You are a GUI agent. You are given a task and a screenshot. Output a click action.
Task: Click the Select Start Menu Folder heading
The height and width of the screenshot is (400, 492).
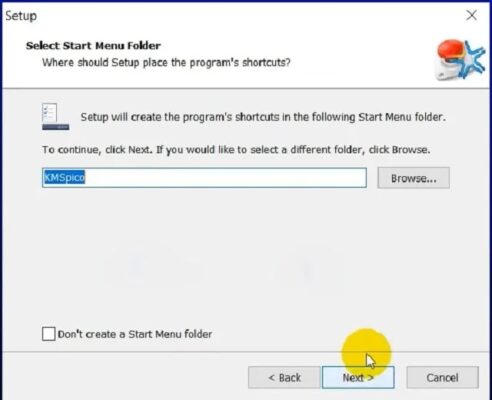[93, 46]
